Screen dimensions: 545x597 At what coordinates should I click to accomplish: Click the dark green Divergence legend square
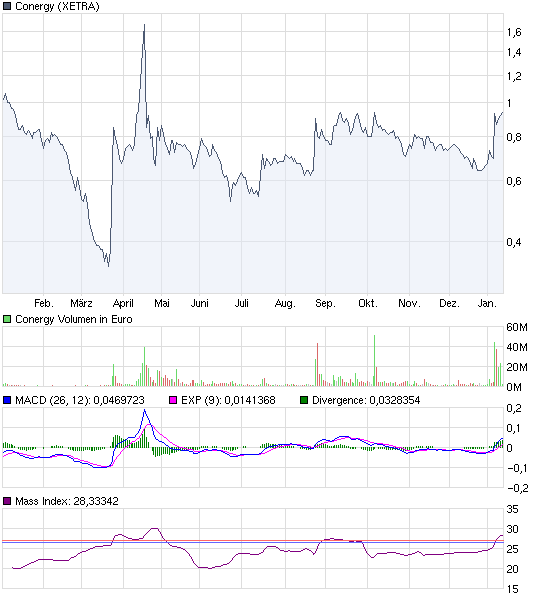[304, 400]
